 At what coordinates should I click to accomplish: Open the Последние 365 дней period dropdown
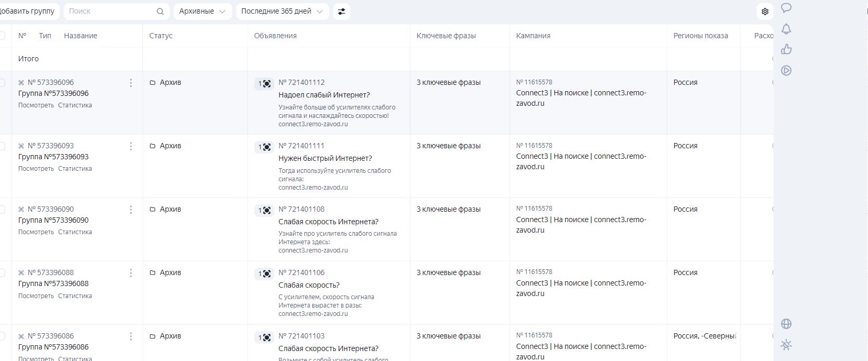point(283,11)
